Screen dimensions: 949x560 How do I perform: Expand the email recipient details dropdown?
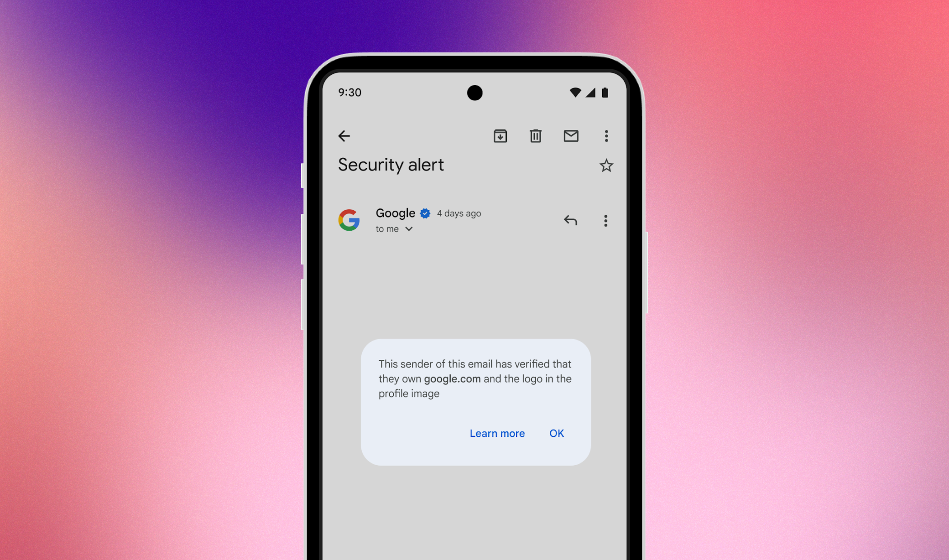click(x=408, y=228)
